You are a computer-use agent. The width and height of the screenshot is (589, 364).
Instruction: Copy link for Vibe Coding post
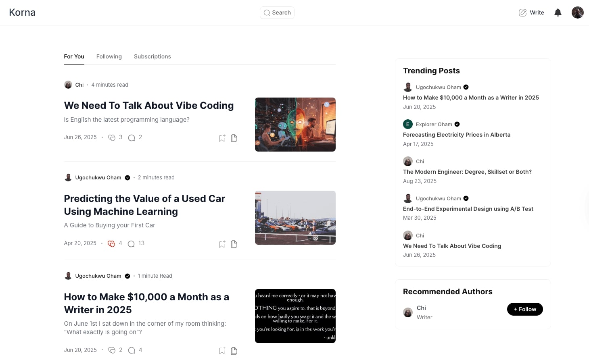pos(234,138)
